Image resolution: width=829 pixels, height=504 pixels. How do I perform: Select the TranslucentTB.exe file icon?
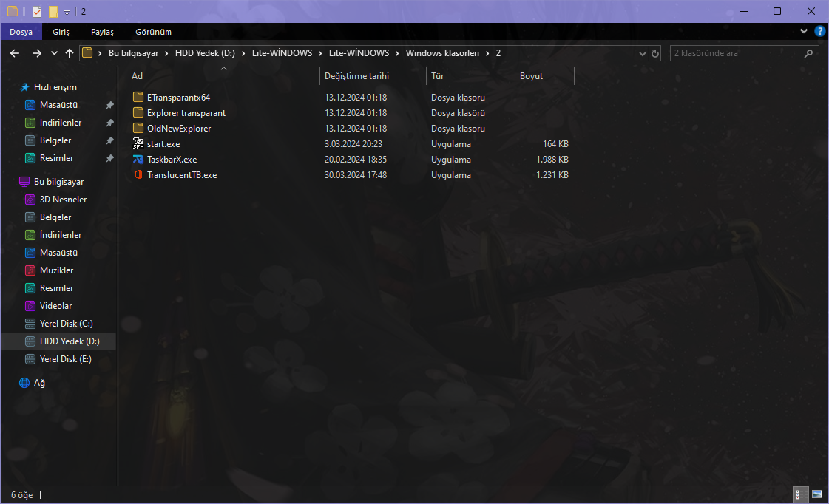coord(138,175)
